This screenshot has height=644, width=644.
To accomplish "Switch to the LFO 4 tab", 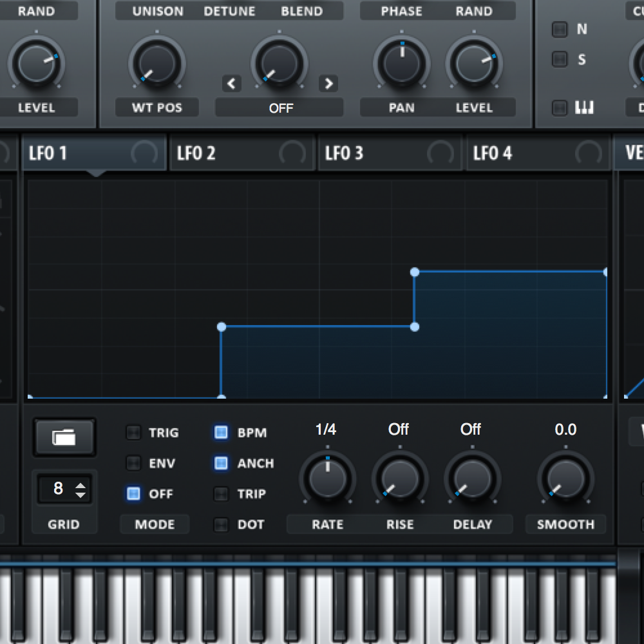I will [x=538, y=153].
